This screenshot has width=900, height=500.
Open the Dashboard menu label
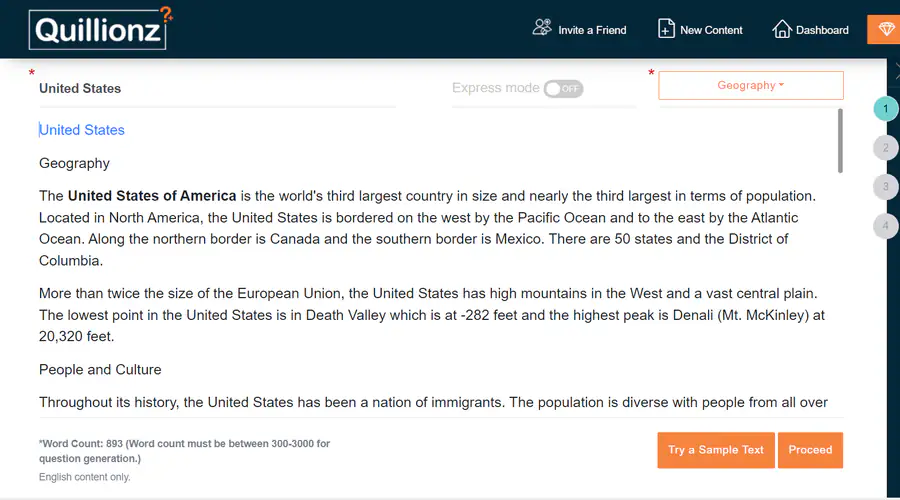[822, 30]
